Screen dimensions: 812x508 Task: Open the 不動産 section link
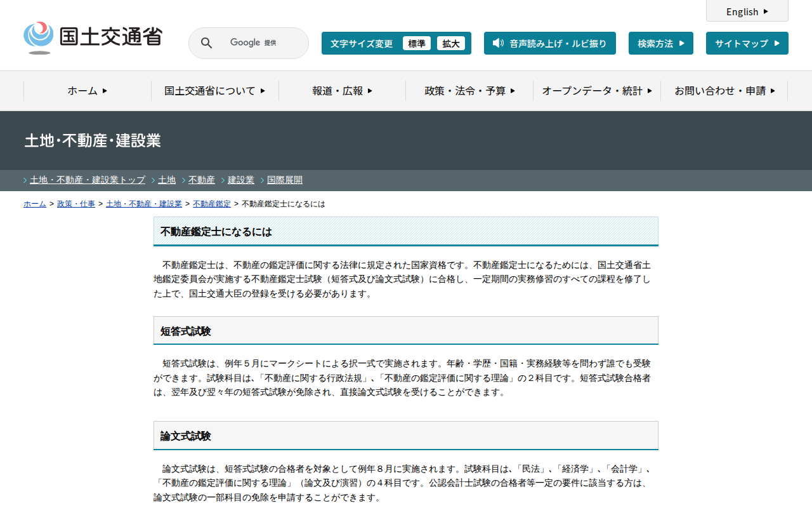tap(202, 180)
